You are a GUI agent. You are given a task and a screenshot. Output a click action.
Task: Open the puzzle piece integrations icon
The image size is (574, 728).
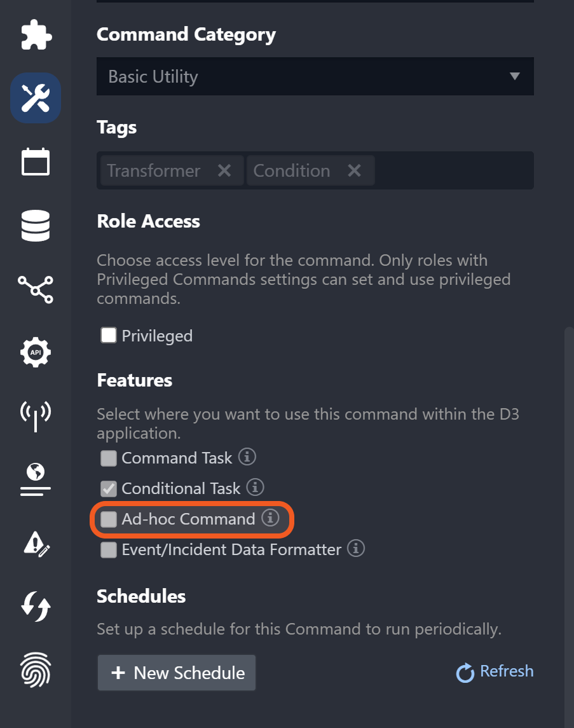[36, 35]
